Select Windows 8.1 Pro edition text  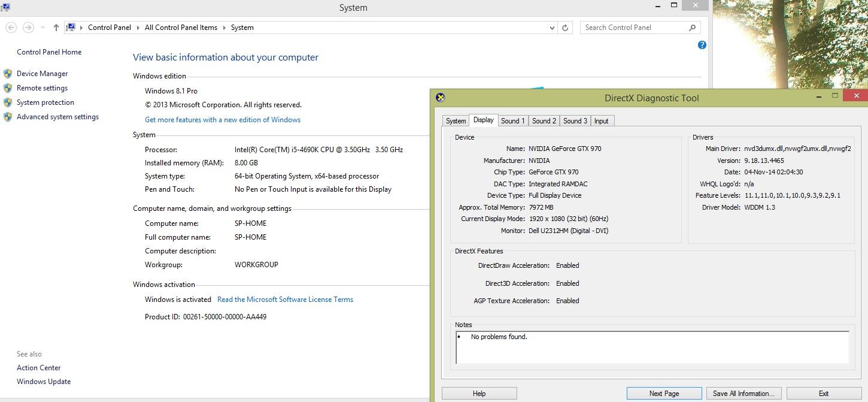click(171, 91)
